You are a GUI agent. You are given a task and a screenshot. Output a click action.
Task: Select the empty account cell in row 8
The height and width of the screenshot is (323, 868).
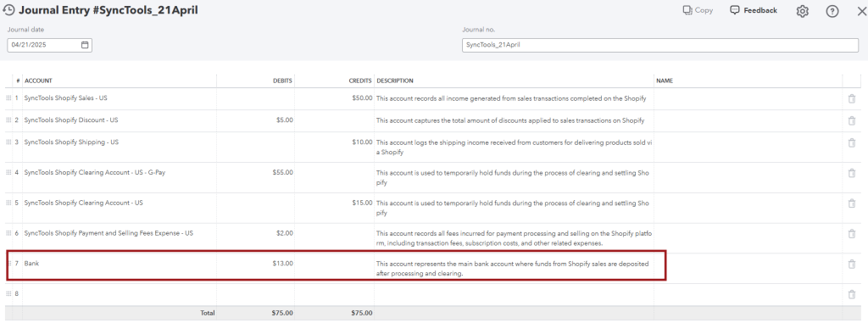120,294
